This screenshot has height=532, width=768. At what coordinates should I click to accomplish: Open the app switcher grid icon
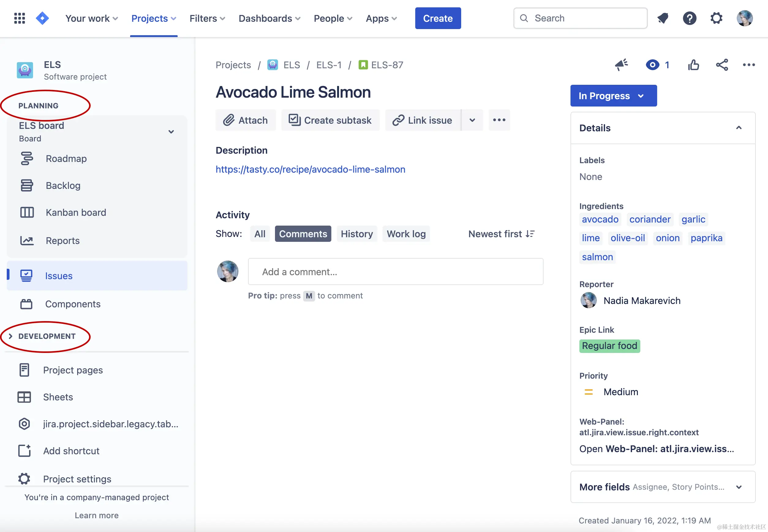(x=19, y=18)
